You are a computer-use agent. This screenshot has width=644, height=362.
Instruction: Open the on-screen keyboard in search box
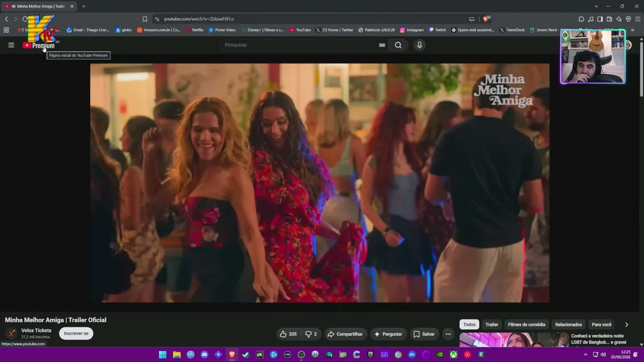tap(382, 45)
